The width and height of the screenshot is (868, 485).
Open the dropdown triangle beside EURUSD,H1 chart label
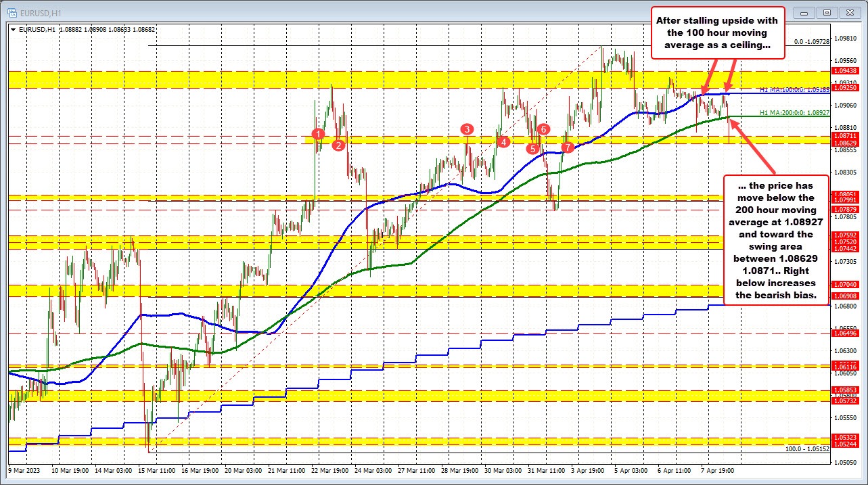point(14,29)
